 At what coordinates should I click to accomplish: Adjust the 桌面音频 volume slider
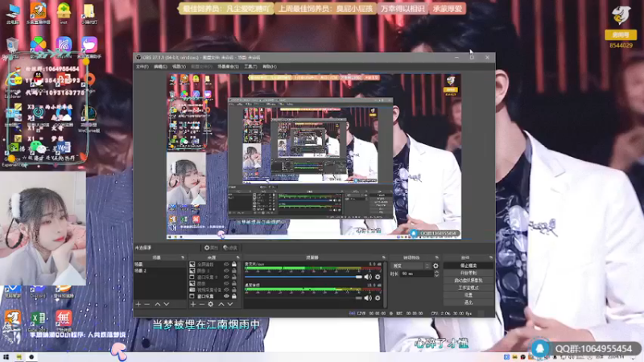pyautogui.click(x=303, y=298)
